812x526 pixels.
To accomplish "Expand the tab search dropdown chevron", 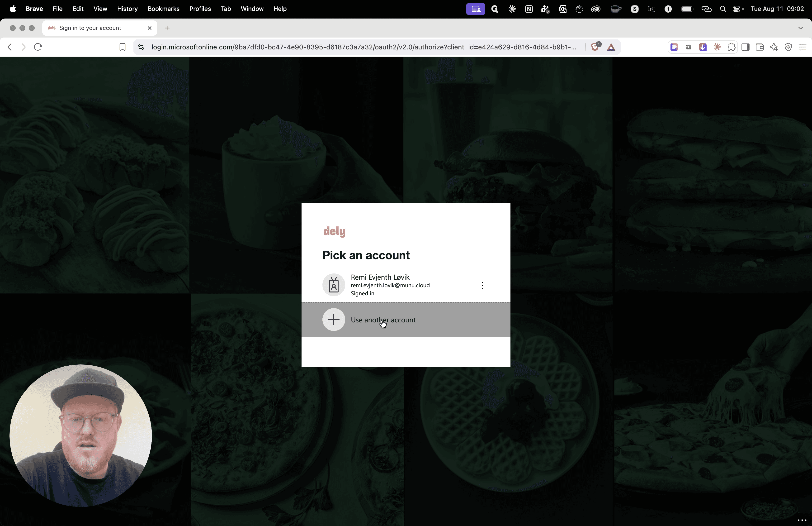I will tap(800, 28).
